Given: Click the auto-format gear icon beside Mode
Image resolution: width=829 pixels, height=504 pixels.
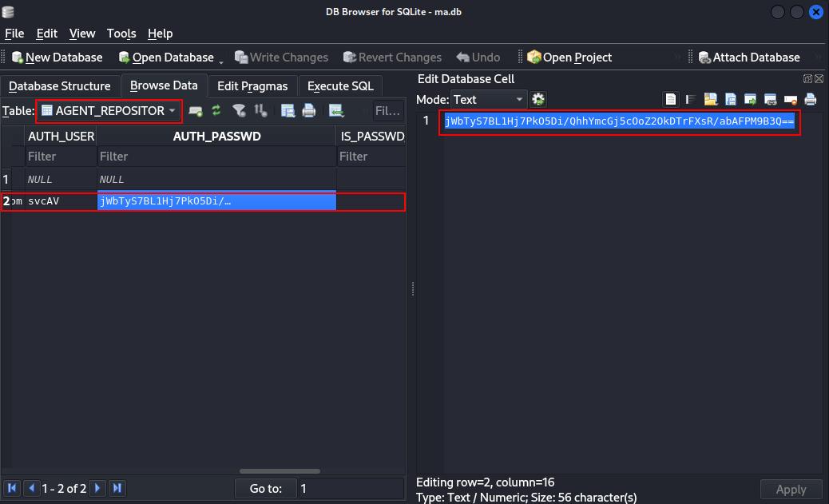Looking at the screenshot, I should [x=538, y=99].
